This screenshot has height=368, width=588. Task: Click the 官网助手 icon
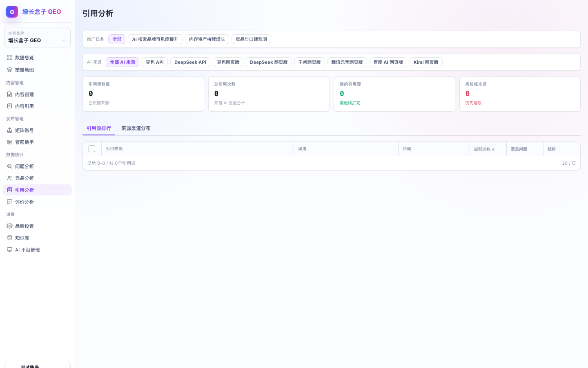point(9,142)
